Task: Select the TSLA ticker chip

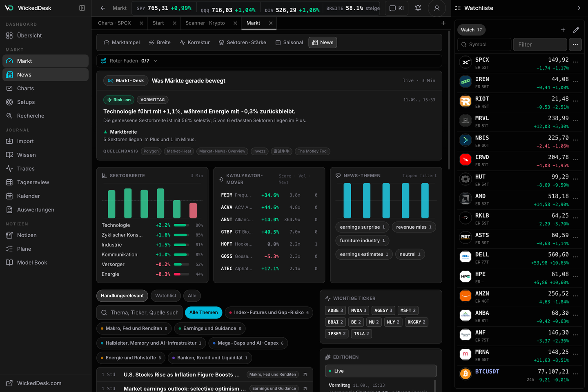Action: (361, 334)
